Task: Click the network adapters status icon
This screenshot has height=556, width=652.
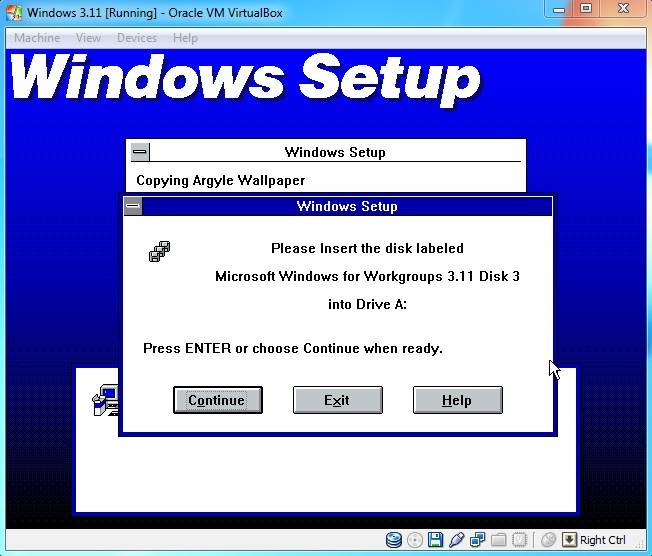Action: tap(477, 540)
